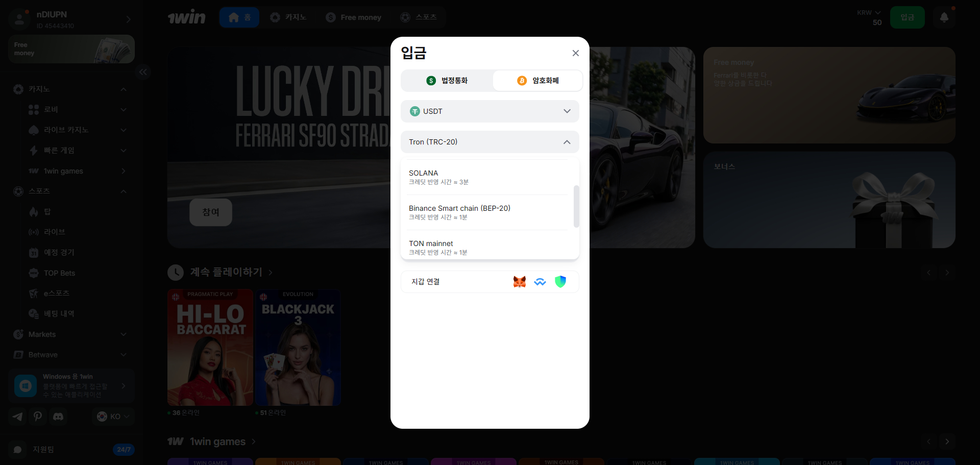Connect with the MetaMask fox icon
This screenshot has width=980, height=465.
(520, 282)
